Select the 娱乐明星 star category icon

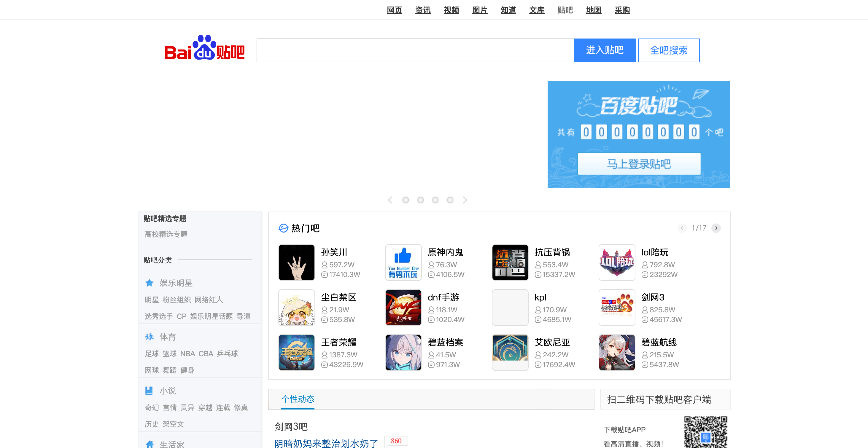[149, 283]
